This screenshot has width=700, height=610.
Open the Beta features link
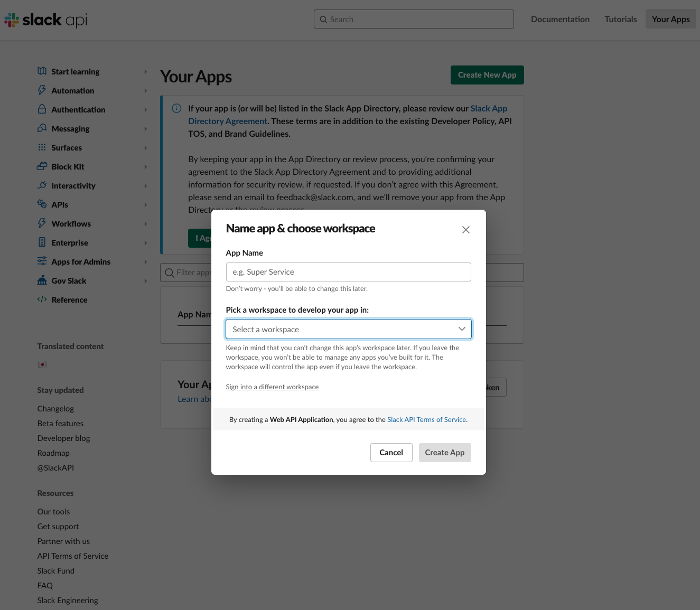pyautogui.click(x=60, y=424)
